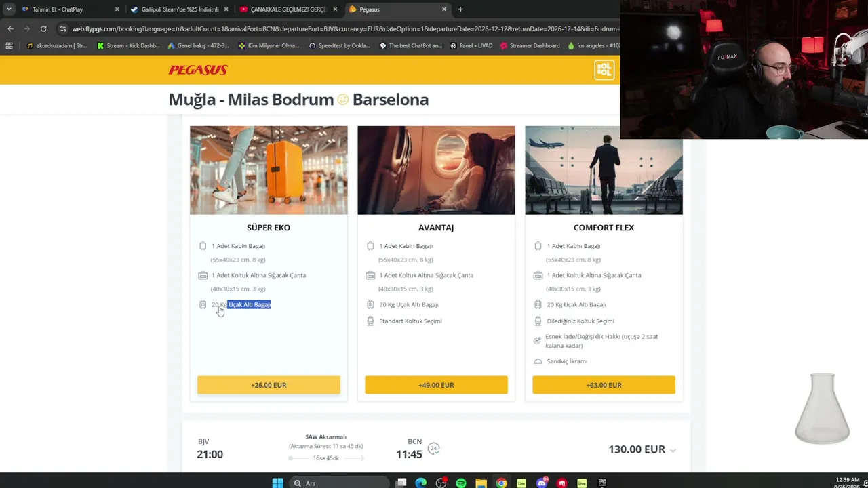The image size is (868, 488).
Task: Open the BolBol icon in Pegasus header
Action: pyautogui.click(x=604, y=70)
